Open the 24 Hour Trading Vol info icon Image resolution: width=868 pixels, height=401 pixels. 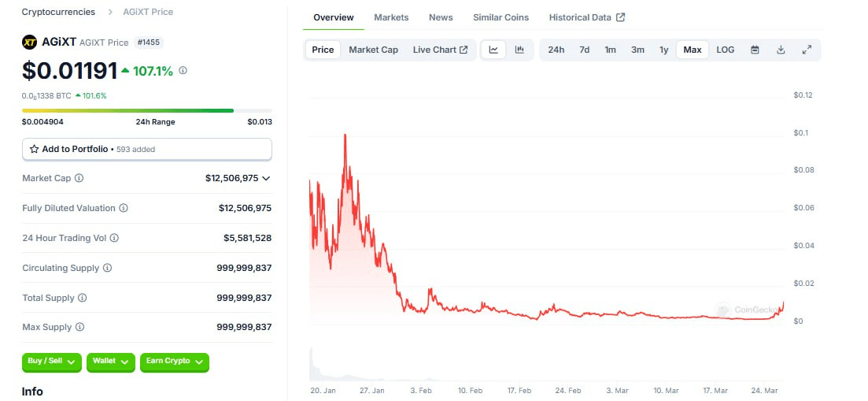pyautogui.click(x=114, y=238)
